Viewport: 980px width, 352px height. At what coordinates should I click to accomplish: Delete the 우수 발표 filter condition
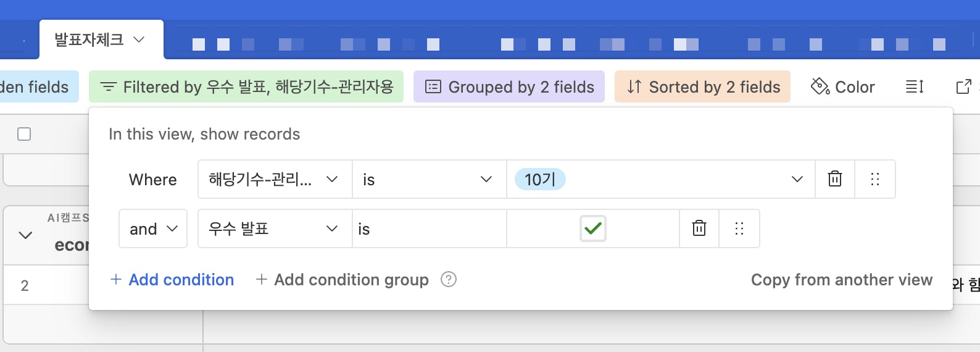pyautogui.click(x=699, y=228)
